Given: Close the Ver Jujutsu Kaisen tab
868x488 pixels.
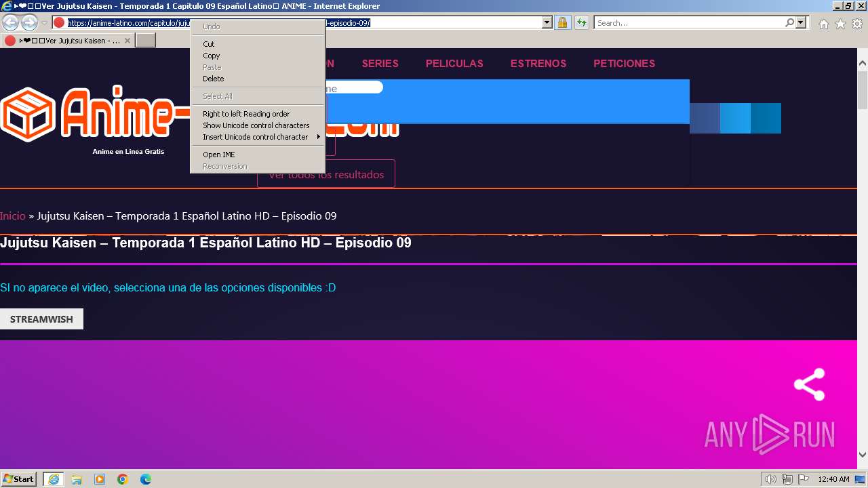Looking at the screenshot, I should coord(127,41).
